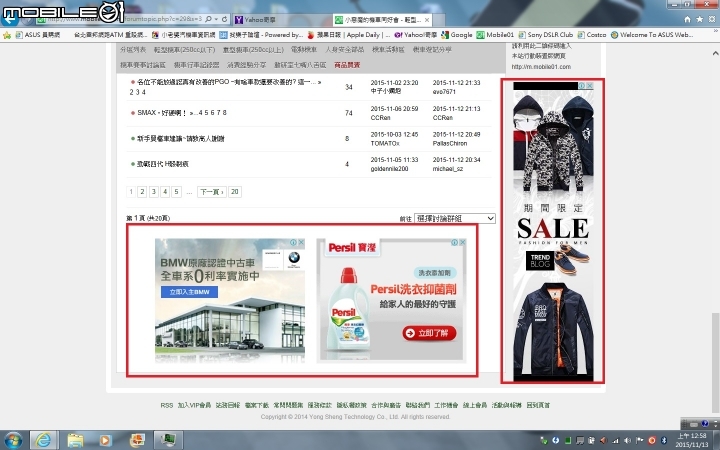
Task: Open the 電動機車 forum section
Action: point(304,50)
